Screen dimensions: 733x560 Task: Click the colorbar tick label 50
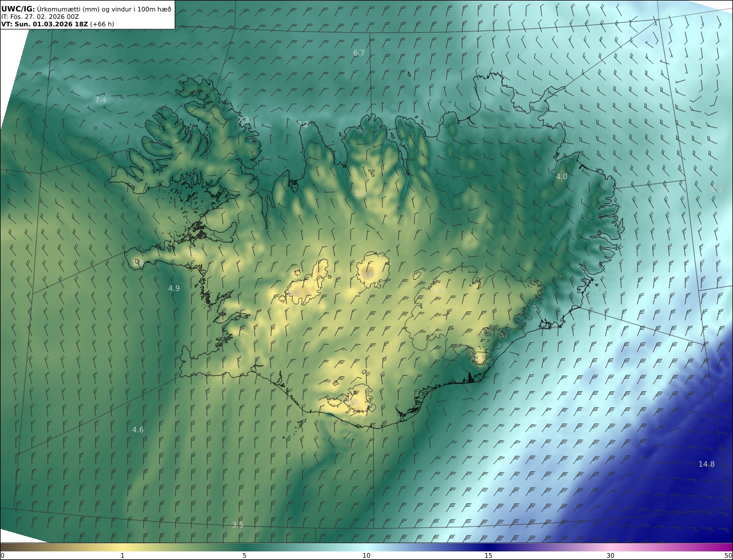[x=728, y=555]
